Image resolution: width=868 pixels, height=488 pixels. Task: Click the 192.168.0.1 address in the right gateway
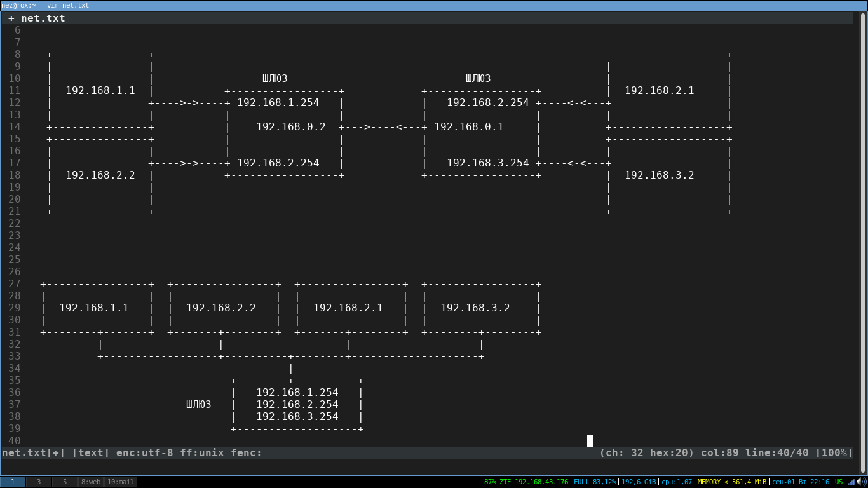tap(469, 126)
